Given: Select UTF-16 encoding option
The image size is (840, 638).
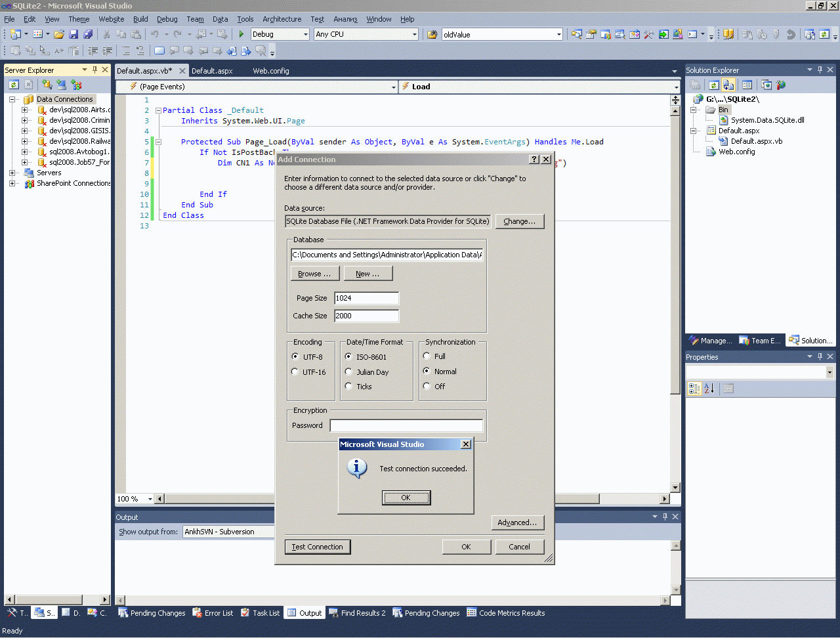Looking at the screenshot, I should (x=295, y=372).
